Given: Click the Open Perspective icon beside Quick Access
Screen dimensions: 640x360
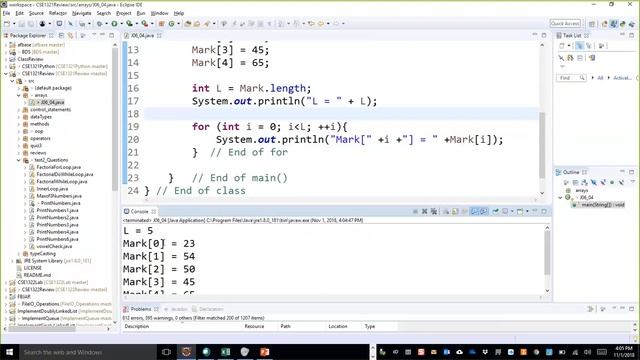Looking at the screenshot, I should tap(592, 24).
